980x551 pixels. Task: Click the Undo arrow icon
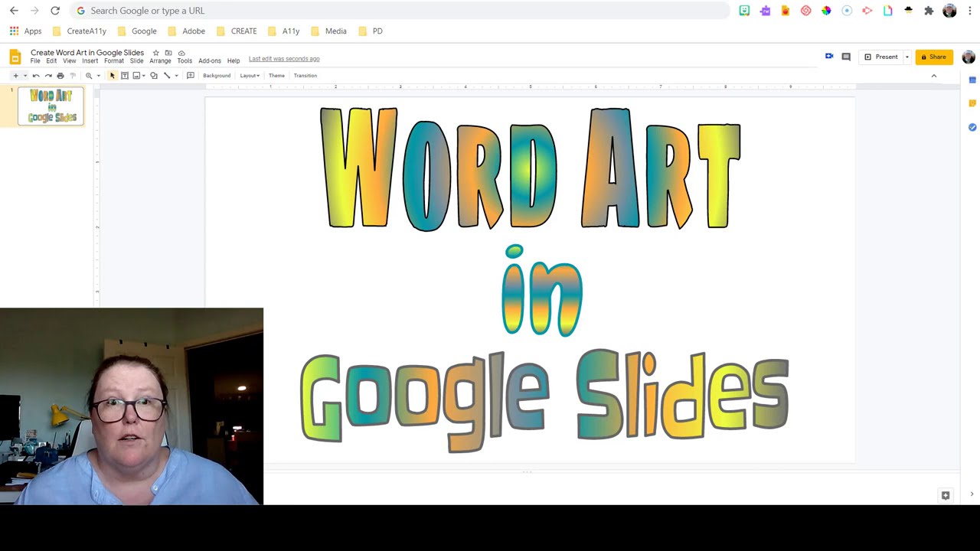(36, 76)
